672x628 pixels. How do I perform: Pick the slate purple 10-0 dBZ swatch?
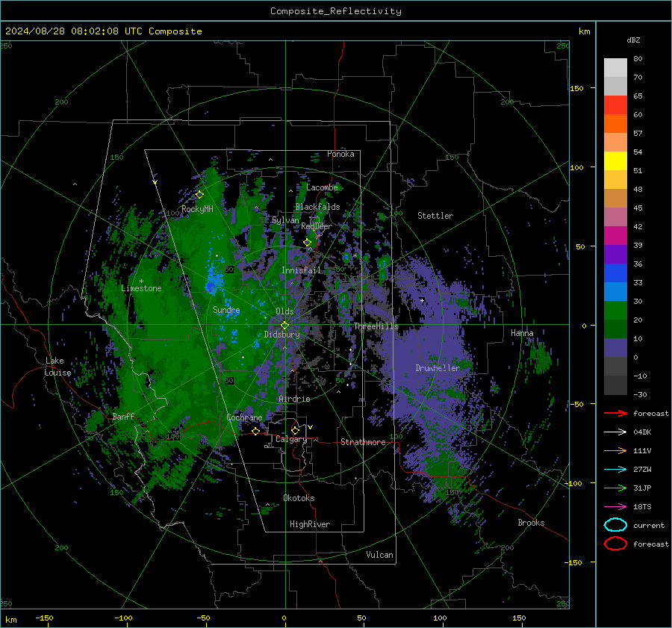(615, 348)
